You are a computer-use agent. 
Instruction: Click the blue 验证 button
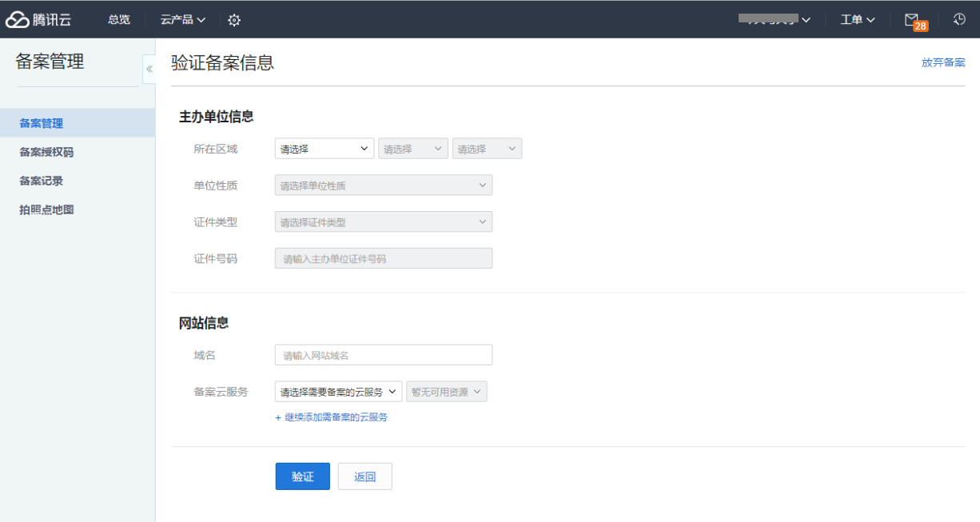click(x=302, y=476)
